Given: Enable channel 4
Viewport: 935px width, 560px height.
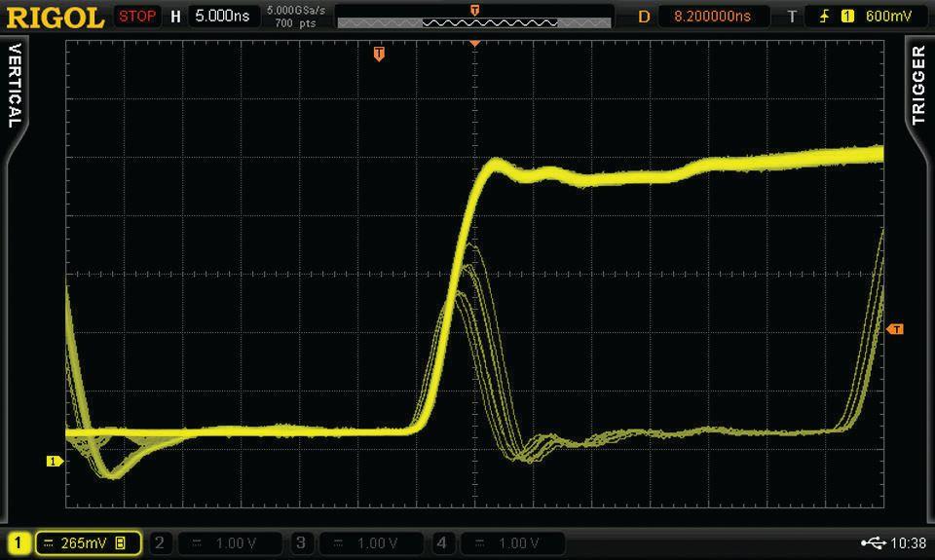Looking at the screenshot, I should click(441, 542).
